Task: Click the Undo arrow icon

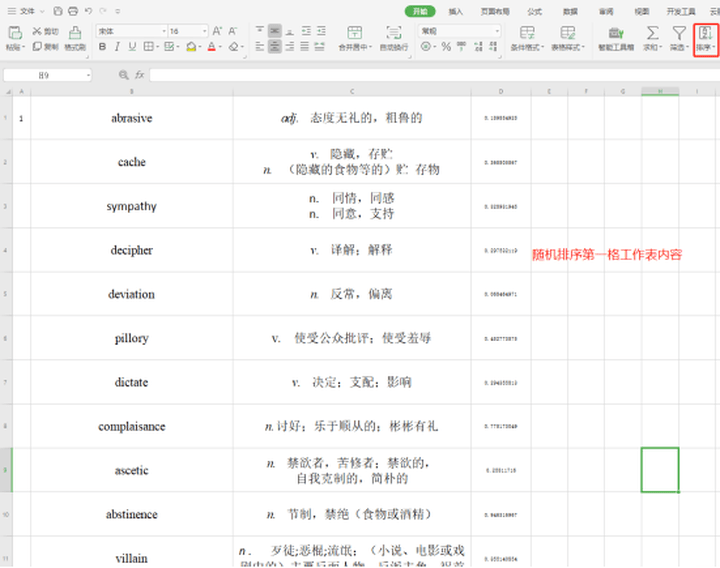Action: click(x=88, y=11)
